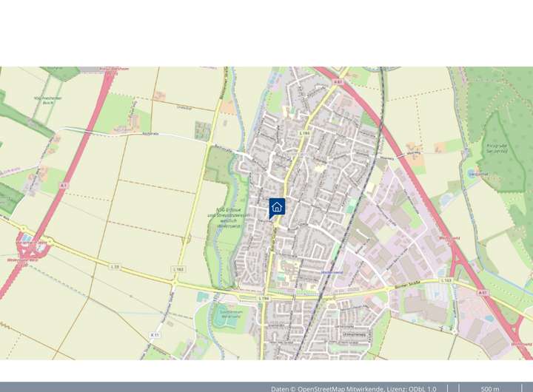
Task: Click the red Weilerswist exit label on A 61
Action: [449, 238]
